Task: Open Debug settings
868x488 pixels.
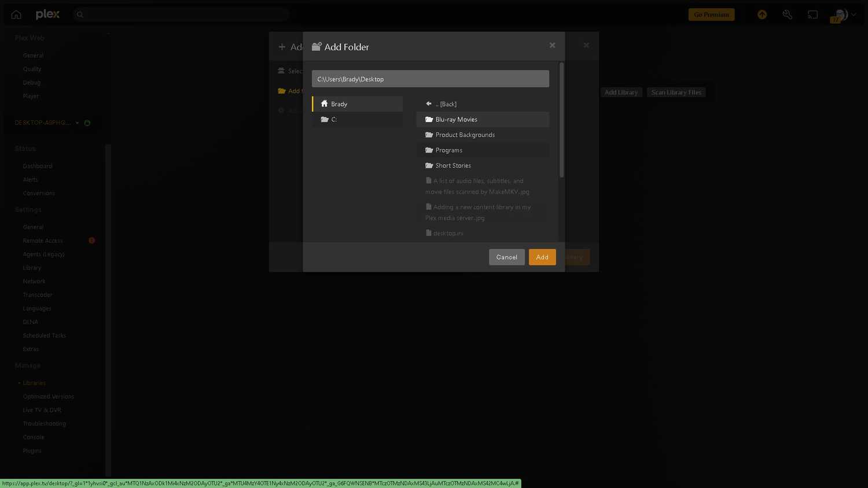Action: click(x=32, y=83)
